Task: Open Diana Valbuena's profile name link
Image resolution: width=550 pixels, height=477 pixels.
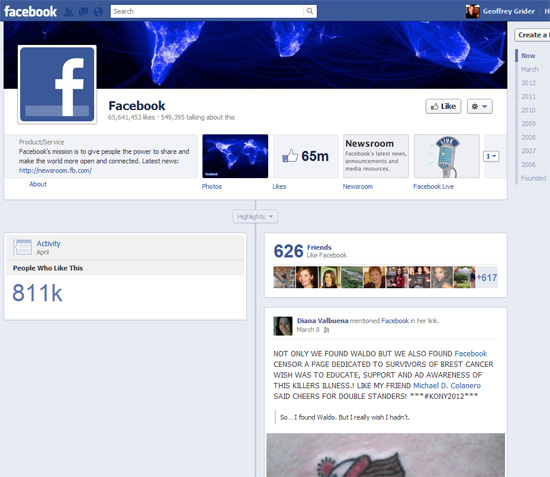Action: pyautogui.click(x=323, y=321)
